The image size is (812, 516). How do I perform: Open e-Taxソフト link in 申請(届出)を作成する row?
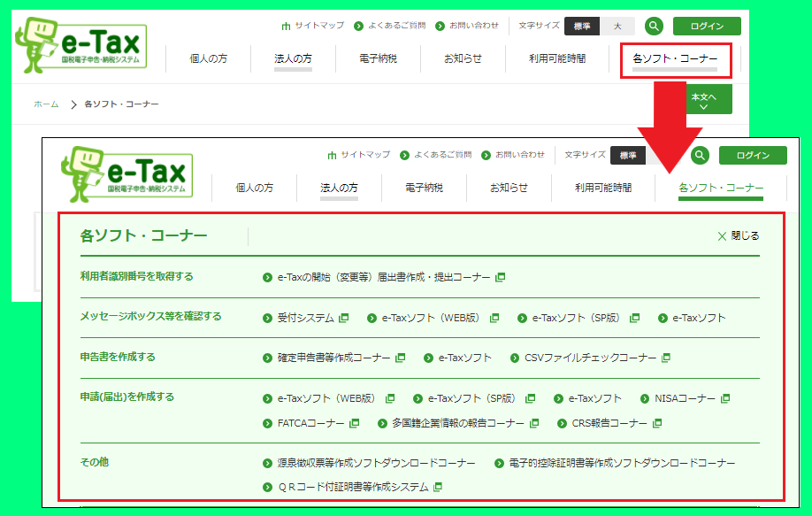pyautogui.click(x=594, y=398)
